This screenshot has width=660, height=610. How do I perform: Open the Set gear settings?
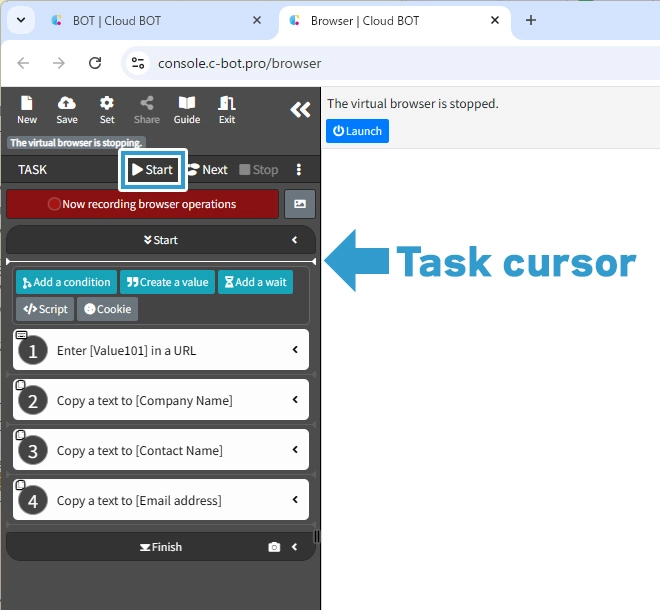pos(107,109)
